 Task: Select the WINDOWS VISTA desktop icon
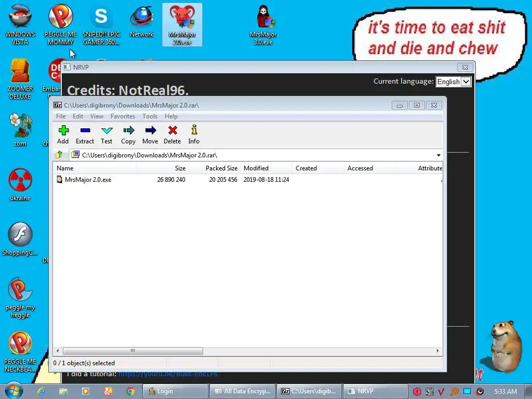[20, 24]
